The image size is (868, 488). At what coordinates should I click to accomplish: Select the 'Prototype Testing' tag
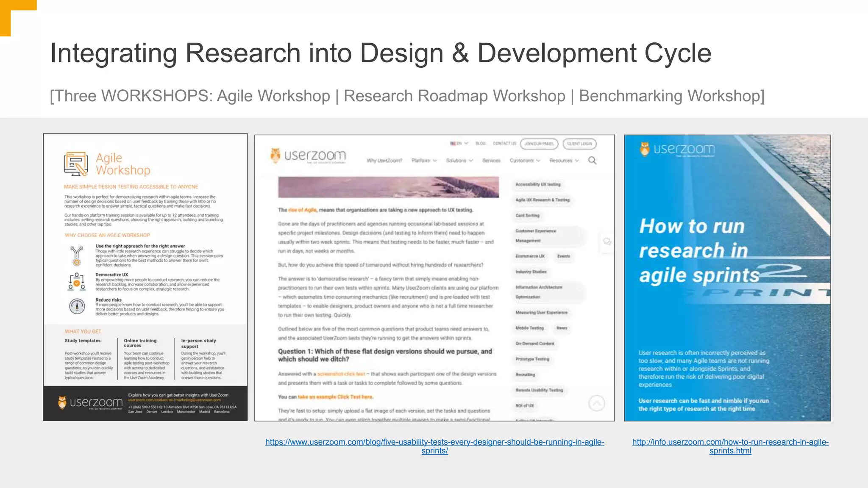coord(532,359)
